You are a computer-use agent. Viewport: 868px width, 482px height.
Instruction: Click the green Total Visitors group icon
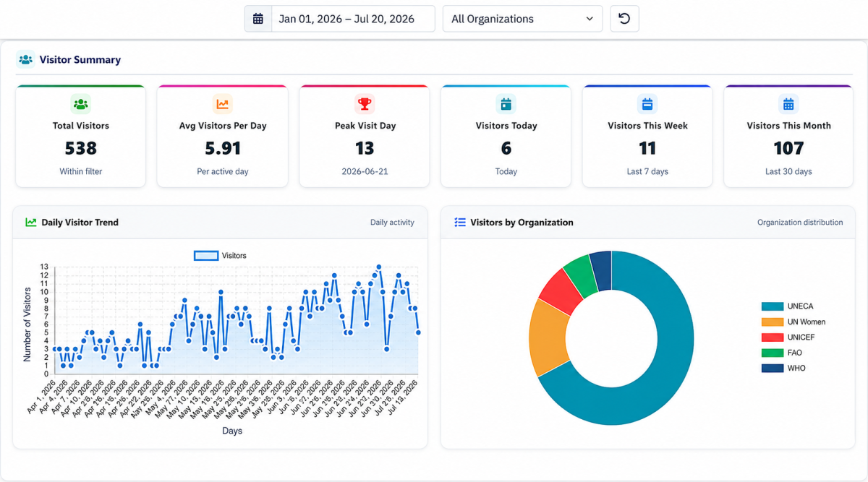[81, 104]
